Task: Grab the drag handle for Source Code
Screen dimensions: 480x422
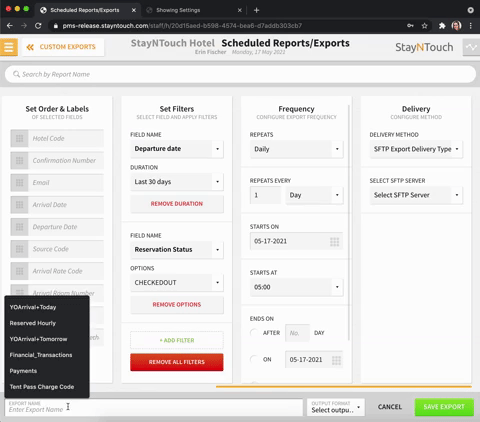Action: [19, 249]
